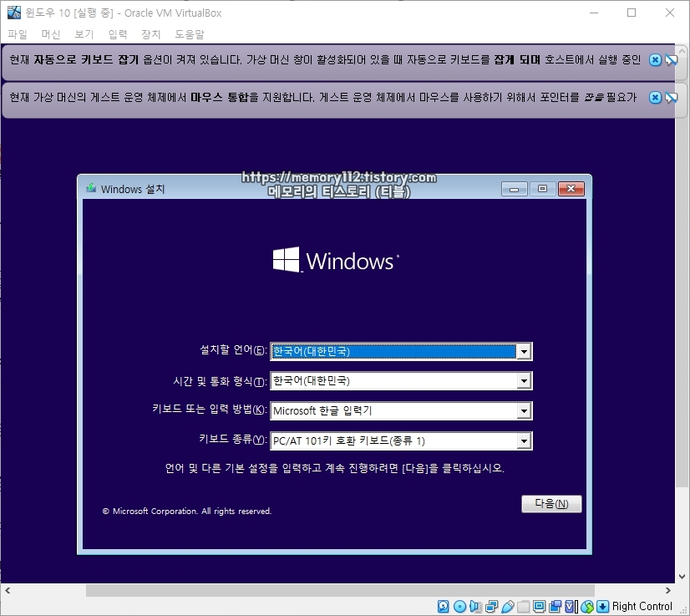Click the CPU virtualization status icon
The image size is (690, 616).
(571, 606)
